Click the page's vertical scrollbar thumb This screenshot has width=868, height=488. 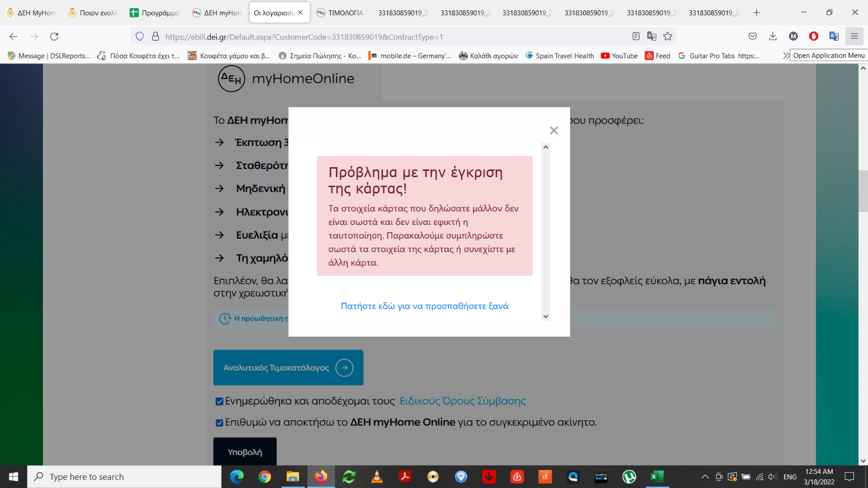(x=863, y=191)
